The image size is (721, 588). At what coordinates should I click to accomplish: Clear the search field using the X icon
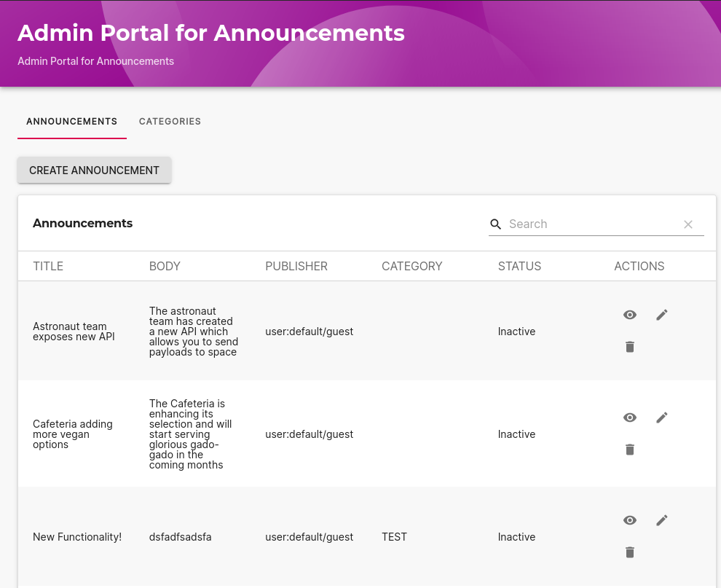688,224
